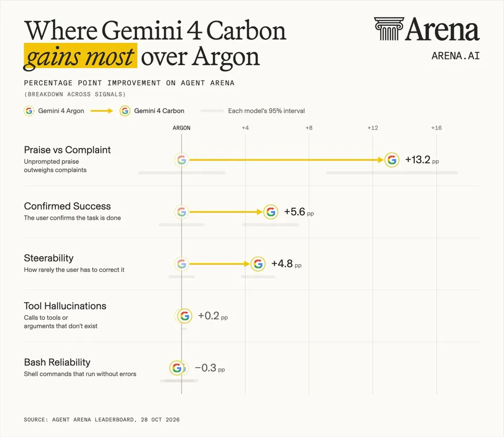504x437 pixels.
Task: Click the Tool Hallucinations Carbon marker
Action: pyautogui.click(x=184, y=316)
